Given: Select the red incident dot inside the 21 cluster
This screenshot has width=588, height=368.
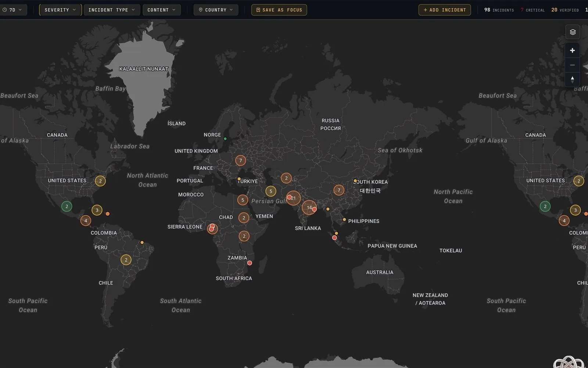Looking at the screenshot, I should click(289, 198).
